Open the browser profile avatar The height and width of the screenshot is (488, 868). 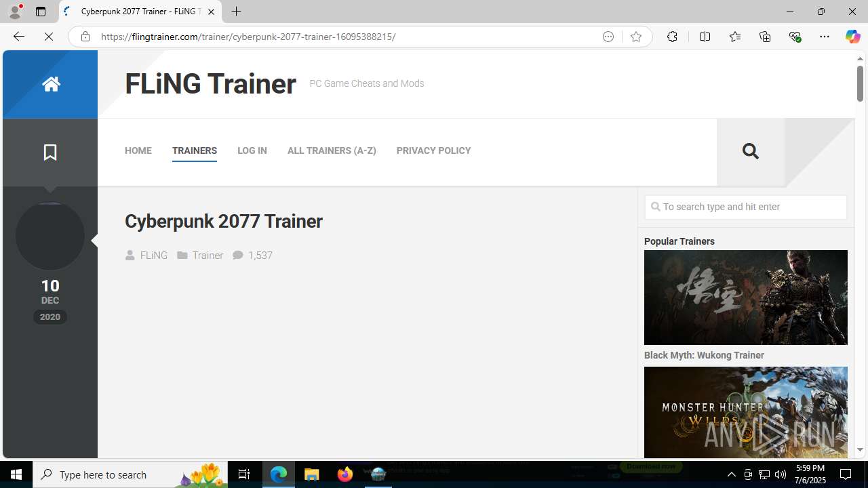(x=15, y=12)
